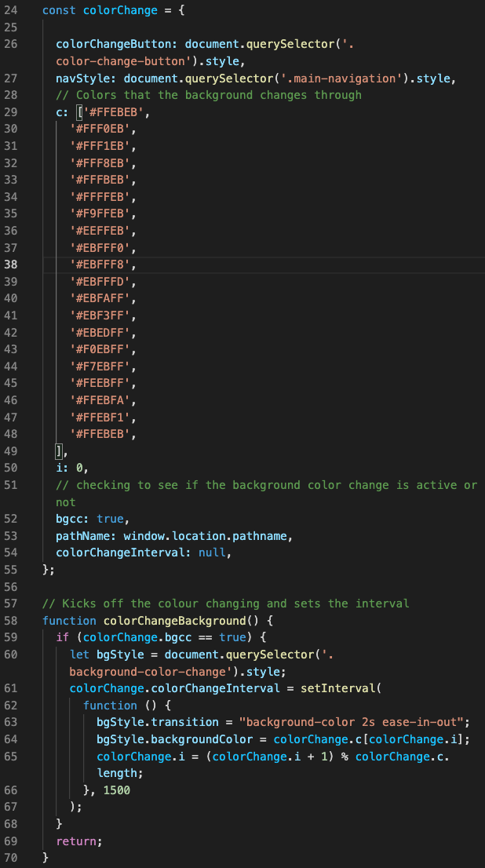Click the closing array bracket on line 49
Viewport: 485px width, 868px height.
pyautogui.click(x=57, y=450)
